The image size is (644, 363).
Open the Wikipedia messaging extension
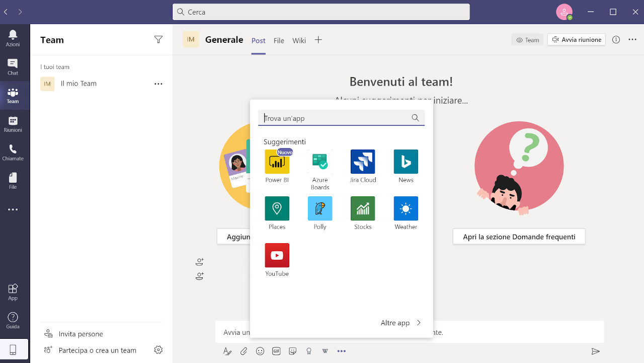(x=325, y=351)
